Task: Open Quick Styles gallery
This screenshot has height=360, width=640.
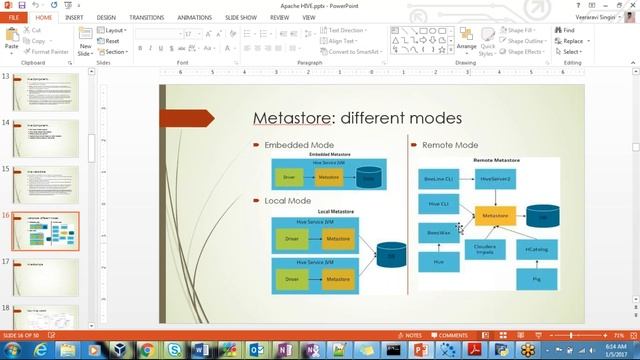Action: pyautogui.click(x=487, y=42)
